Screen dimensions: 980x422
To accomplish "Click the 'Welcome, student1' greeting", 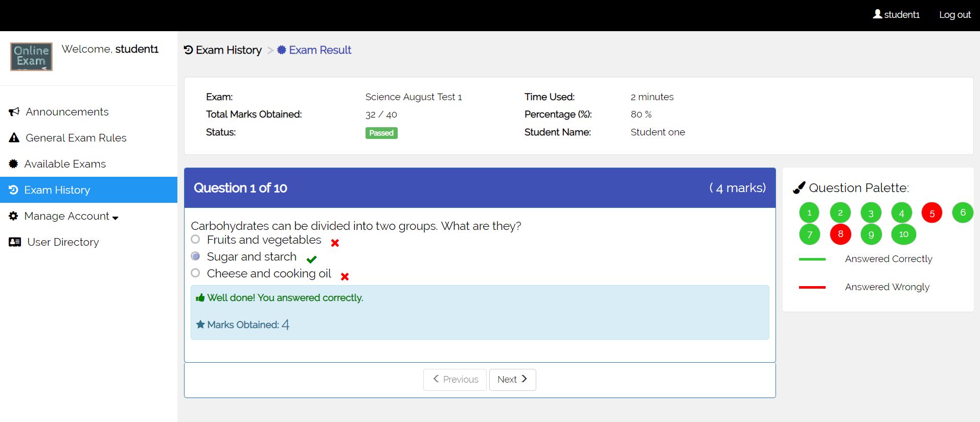I will [x=110, y=49].
